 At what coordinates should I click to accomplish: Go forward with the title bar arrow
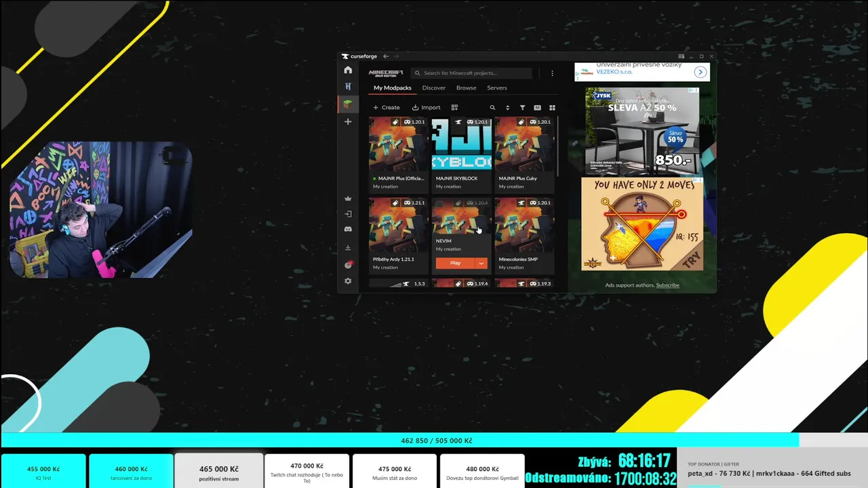396,56
